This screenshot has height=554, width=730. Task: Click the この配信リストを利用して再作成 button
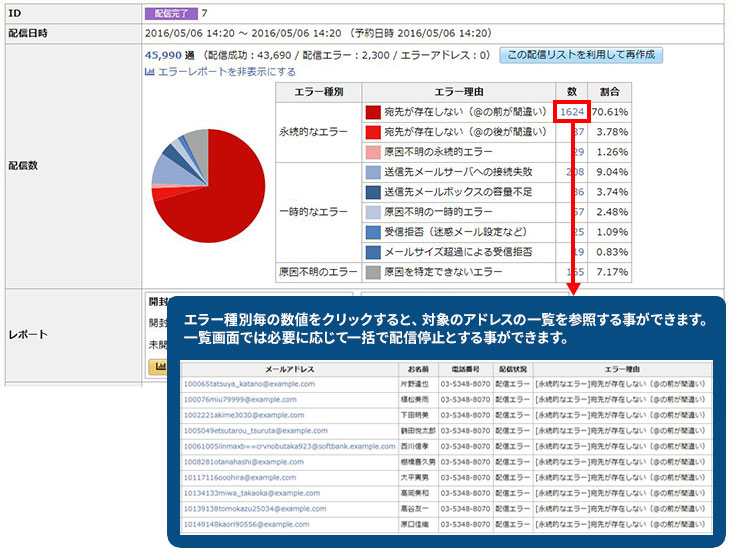tap(581, 55)
